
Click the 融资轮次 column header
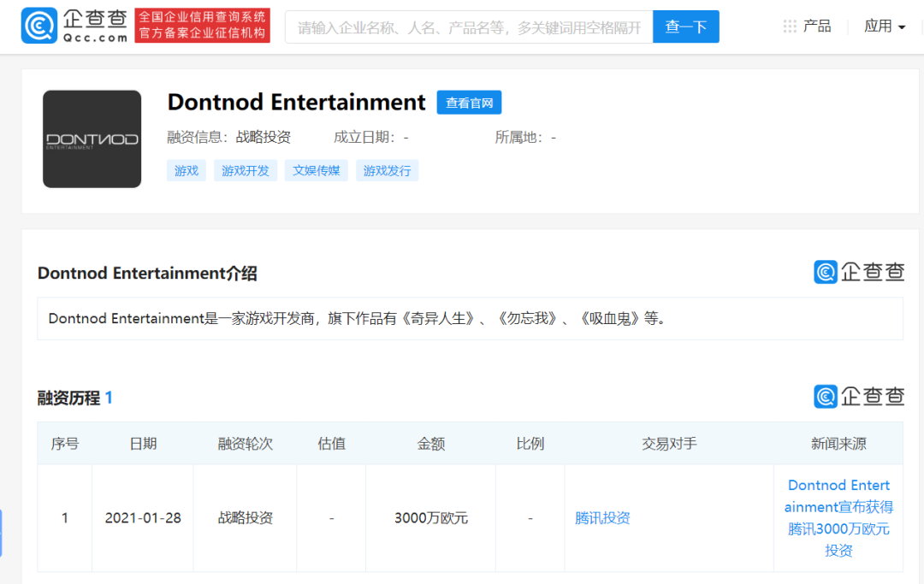[245, 444]
